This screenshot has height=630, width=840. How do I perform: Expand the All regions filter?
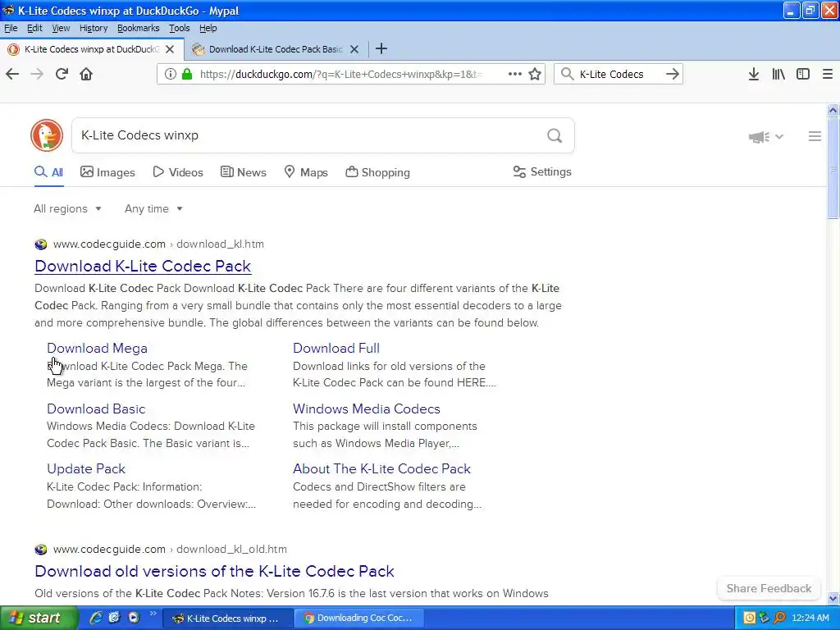click(67, 209)
